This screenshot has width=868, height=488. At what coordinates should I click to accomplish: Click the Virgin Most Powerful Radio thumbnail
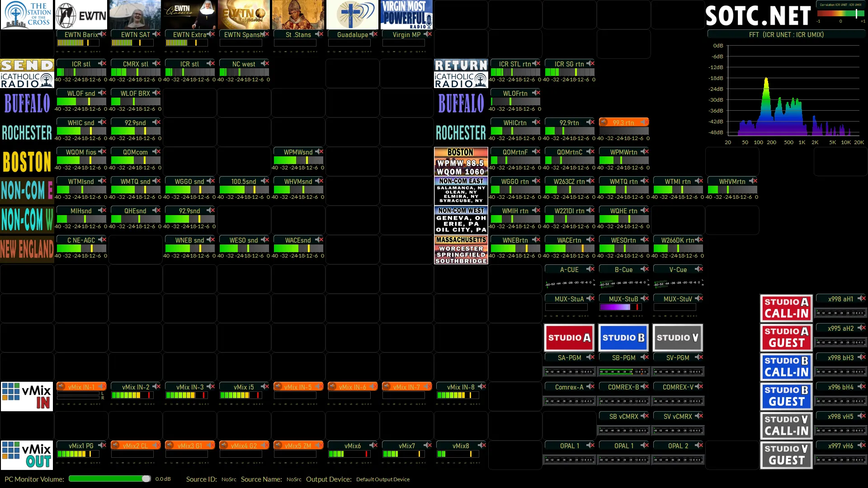pyautogui.click(x=406, y=14)
